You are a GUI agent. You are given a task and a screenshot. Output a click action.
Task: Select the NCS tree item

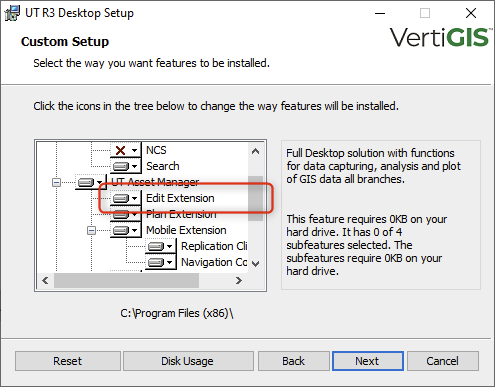[x=156, y=150]
